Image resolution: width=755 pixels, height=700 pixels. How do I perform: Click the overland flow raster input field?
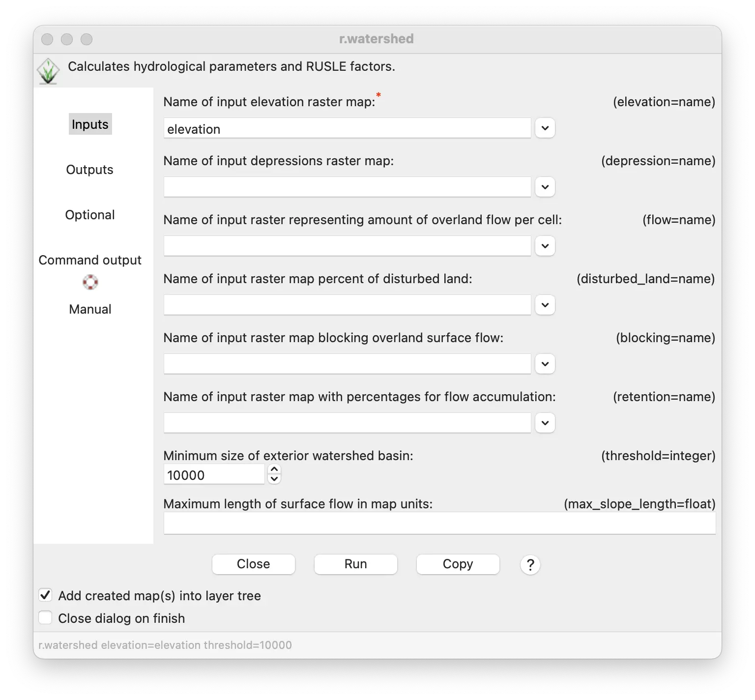point(347,246)
